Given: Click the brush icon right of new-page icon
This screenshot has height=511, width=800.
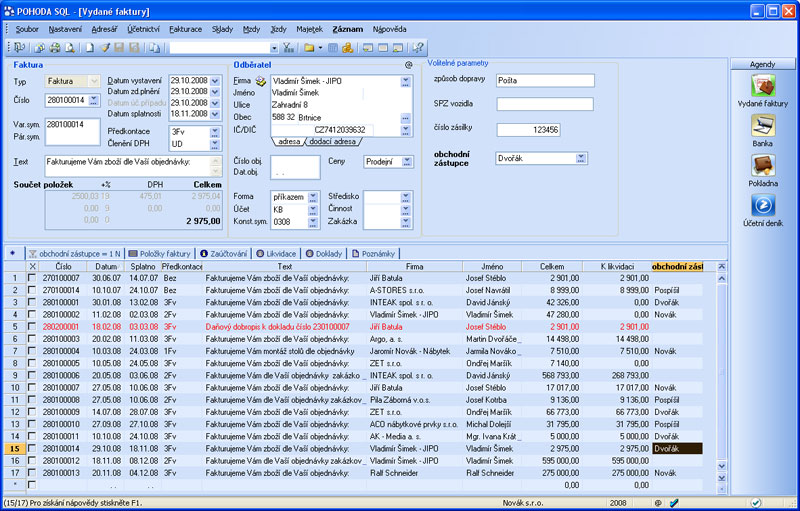Looking at the screenshot, I should click(105, 48).
